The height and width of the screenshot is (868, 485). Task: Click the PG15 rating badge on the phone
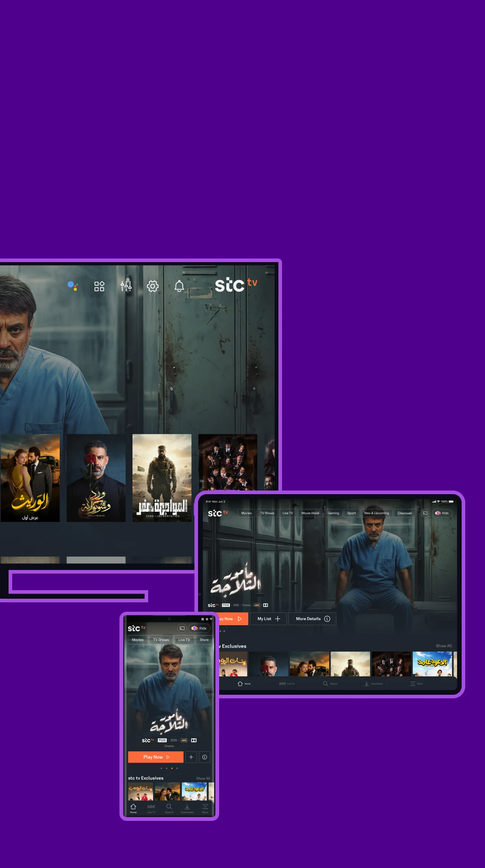162,741
